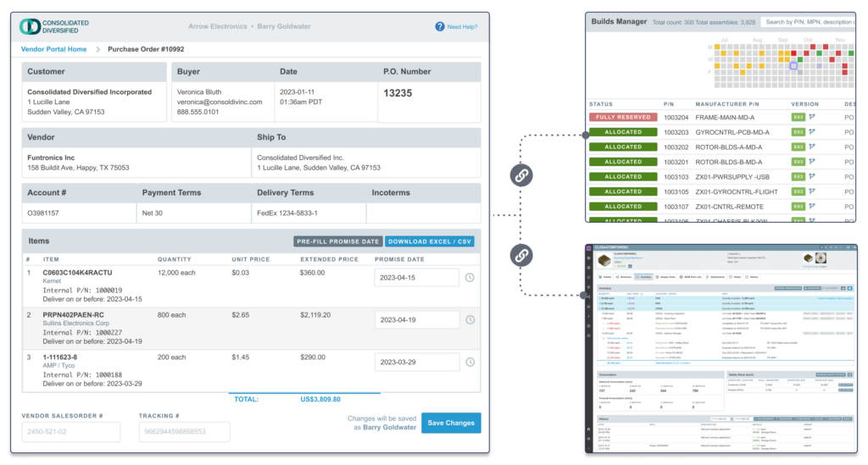This screenshot has height=465, width=868.
Task: Click the E03 version badge for FRAME-MAIN-MD-A
Action: tap(798, 117)
